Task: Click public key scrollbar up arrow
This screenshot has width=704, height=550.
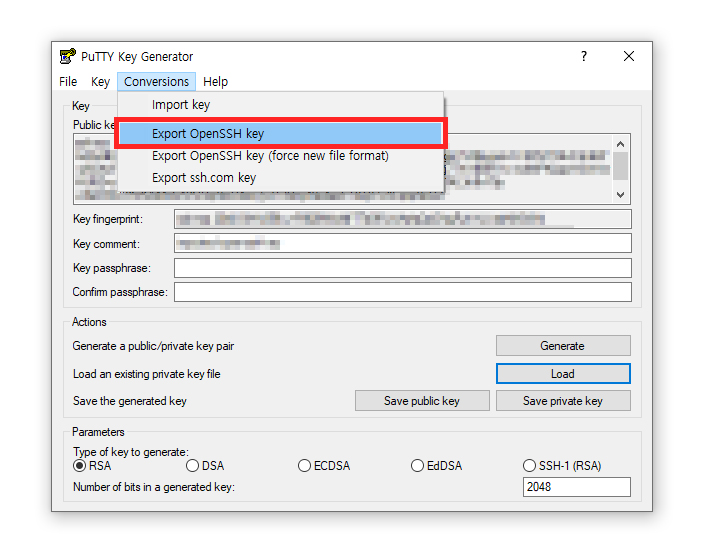Action: tap(620, 144)
